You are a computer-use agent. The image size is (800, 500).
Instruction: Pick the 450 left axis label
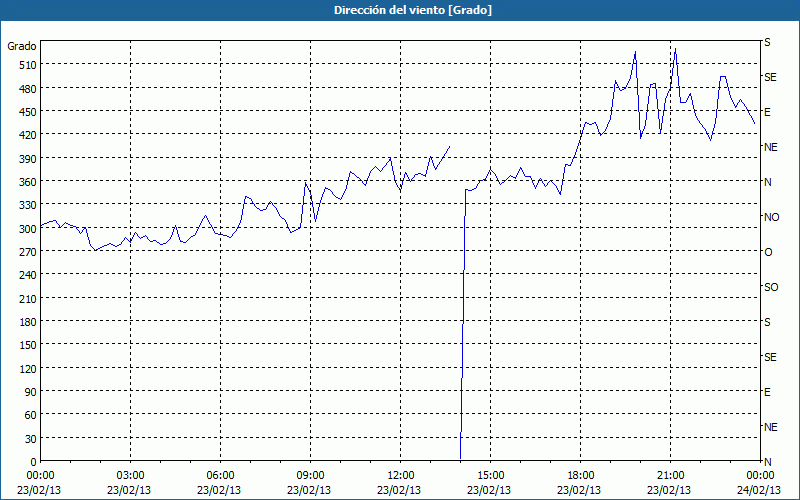click(29, 112)
